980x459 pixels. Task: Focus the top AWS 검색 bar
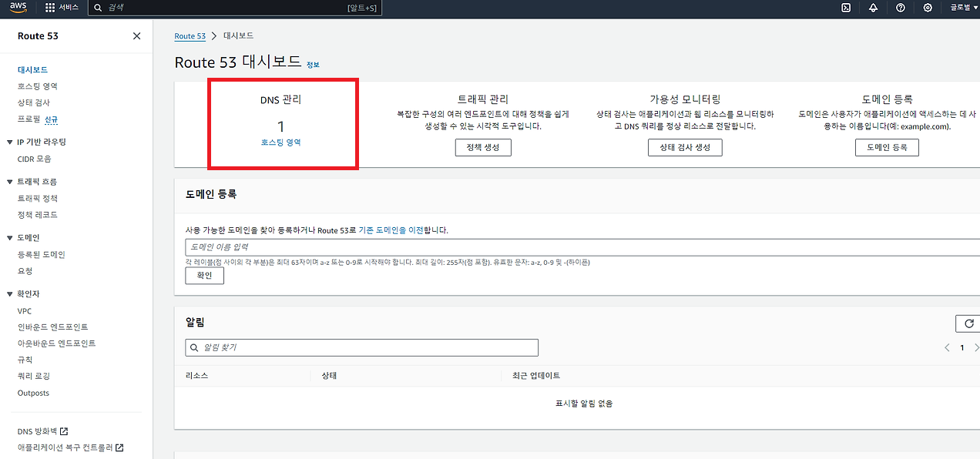pos(234,8)
